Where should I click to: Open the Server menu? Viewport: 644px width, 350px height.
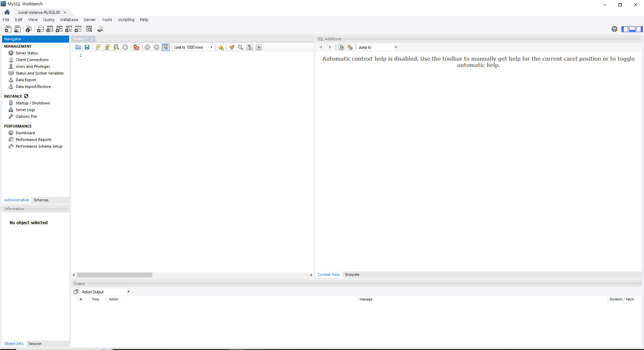[x=90, y=20]
